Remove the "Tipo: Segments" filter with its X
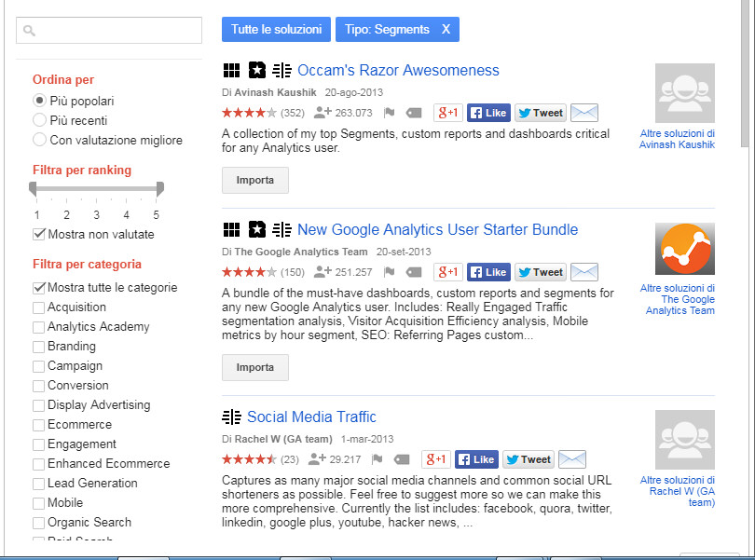 click(x=446, y=29)
